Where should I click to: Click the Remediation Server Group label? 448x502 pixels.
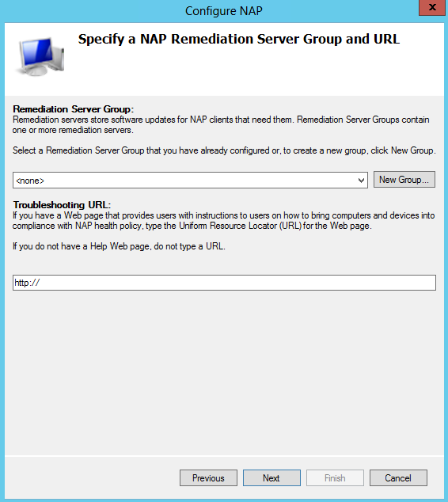(x=74, y=109)
